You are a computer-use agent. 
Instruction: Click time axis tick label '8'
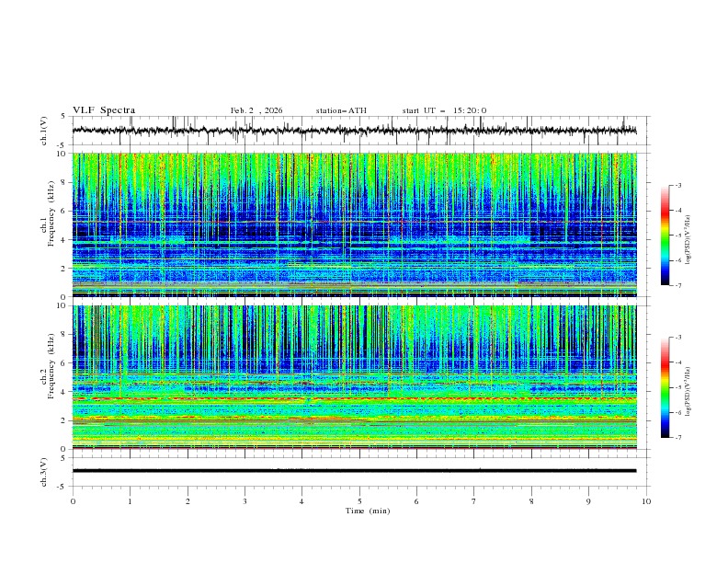tap(531, 501)
